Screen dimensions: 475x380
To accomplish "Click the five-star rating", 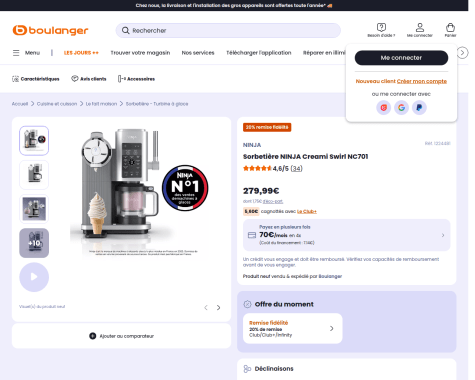I will (257, 168).
